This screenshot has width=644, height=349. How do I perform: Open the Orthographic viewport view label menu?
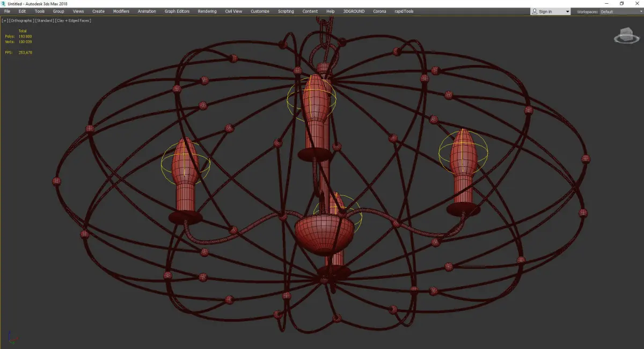(21, 20)
